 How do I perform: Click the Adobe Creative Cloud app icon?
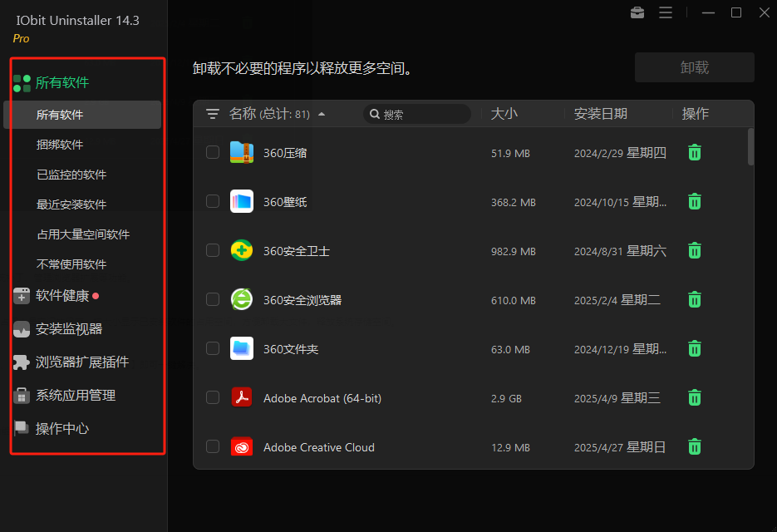pyautogui.click(x=242, y=447)
